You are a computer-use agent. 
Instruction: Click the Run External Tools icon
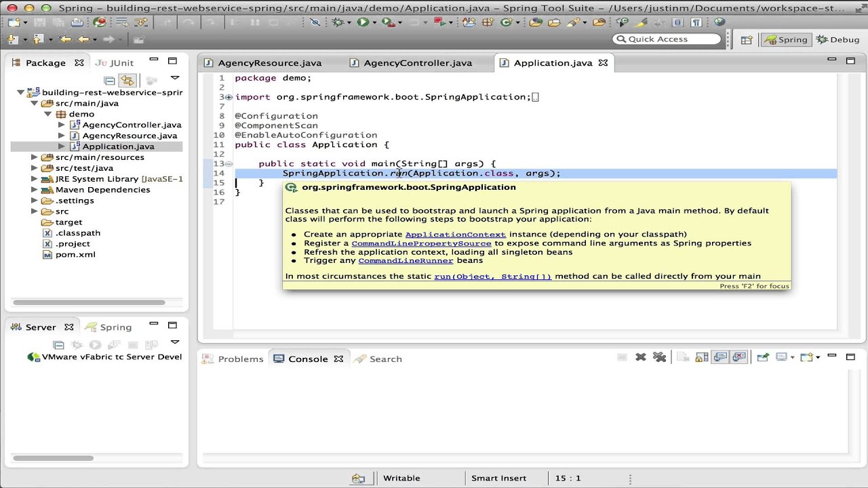(x=388, y=22)
